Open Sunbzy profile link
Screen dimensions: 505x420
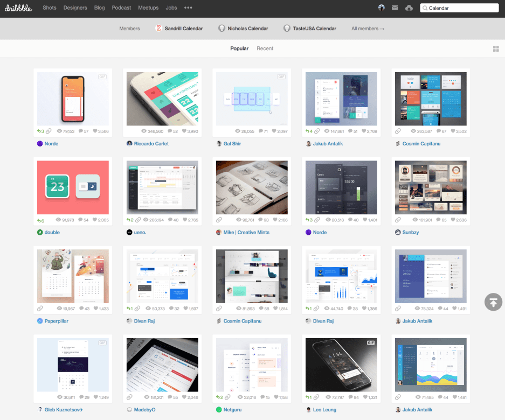point(411,232)
